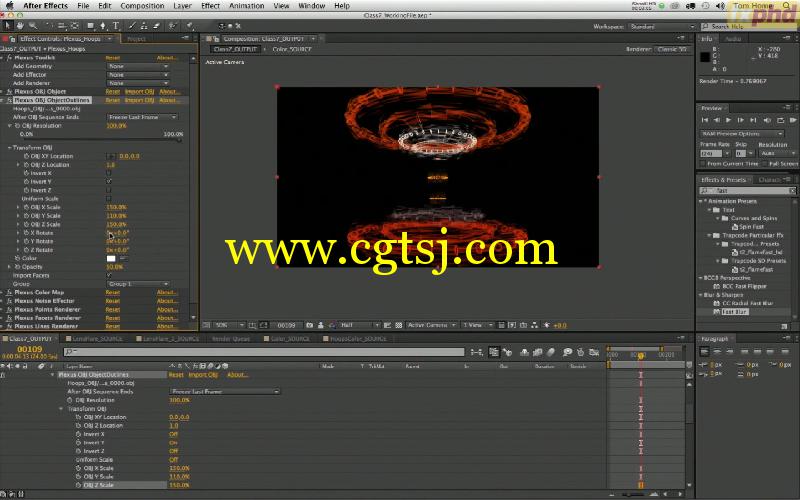Click Import OBJ in the timeline row

pos(203,375)
